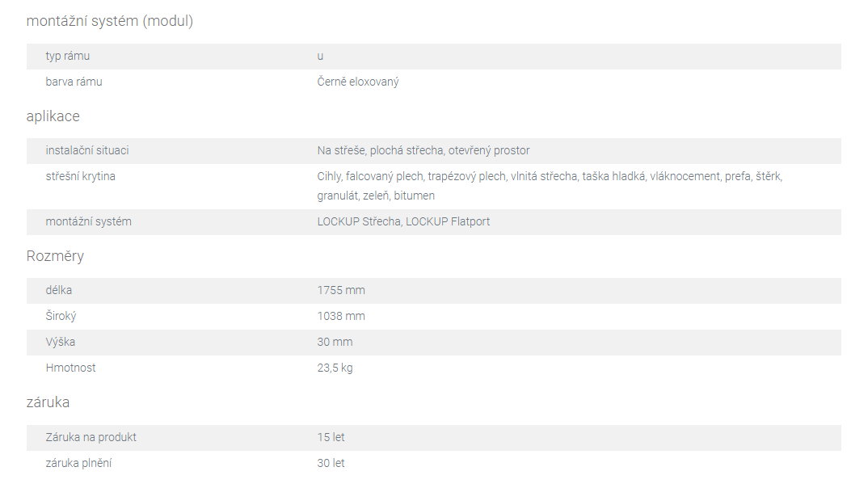Click the 'Široký' row label
The height and width of the screenshot is (488, 868).
[61, 317]
